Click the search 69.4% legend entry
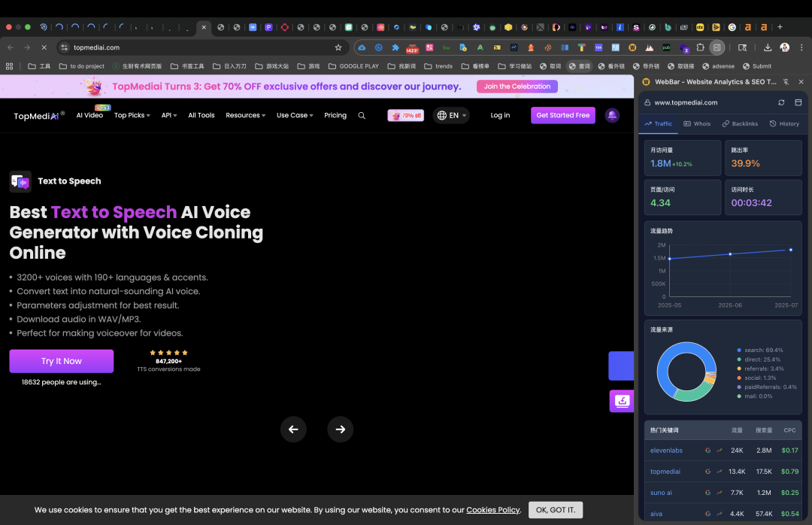 click(x=759, y=351)
